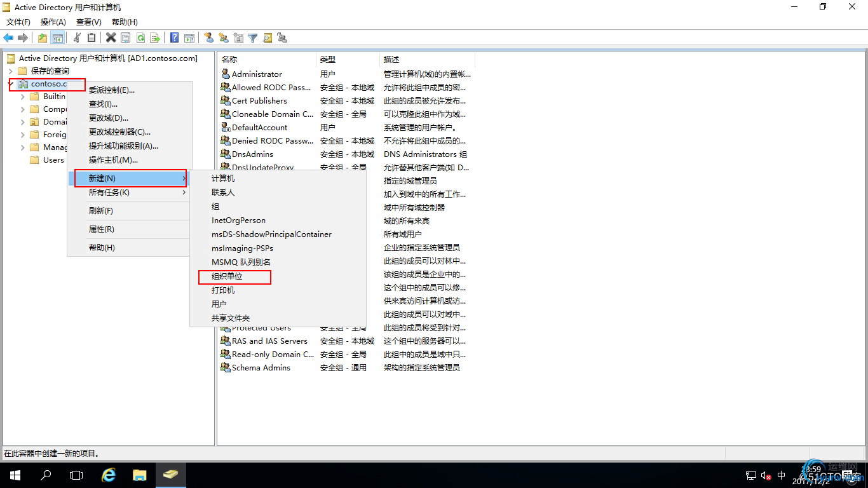The image size is (868, 488).
Task: Click the Cut scissors icon
Action: point(77,37)
